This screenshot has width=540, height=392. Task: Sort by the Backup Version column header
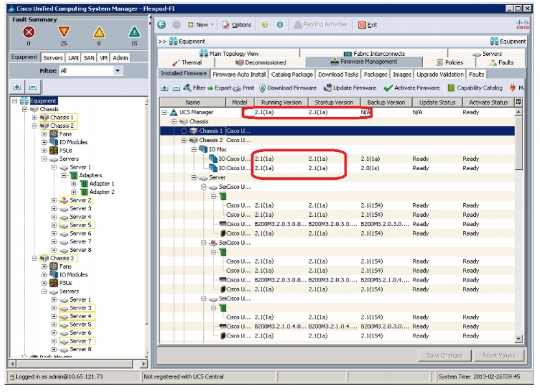click(386, 103)
